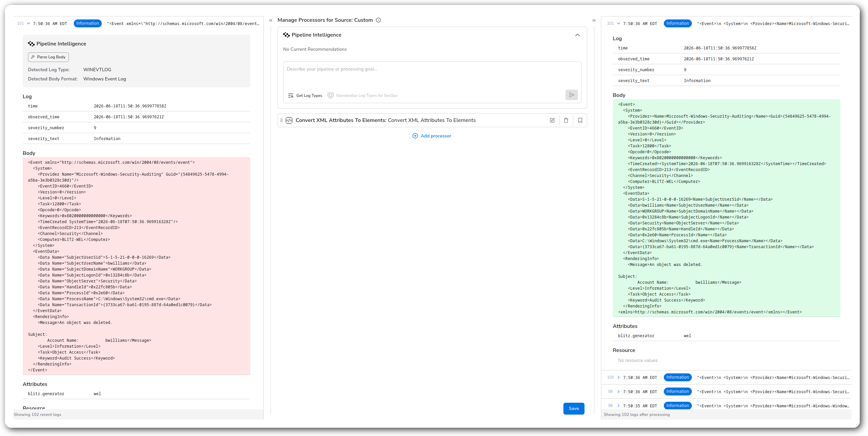Save the processor configuration
The image size is (868, 436).
point(574,408)
